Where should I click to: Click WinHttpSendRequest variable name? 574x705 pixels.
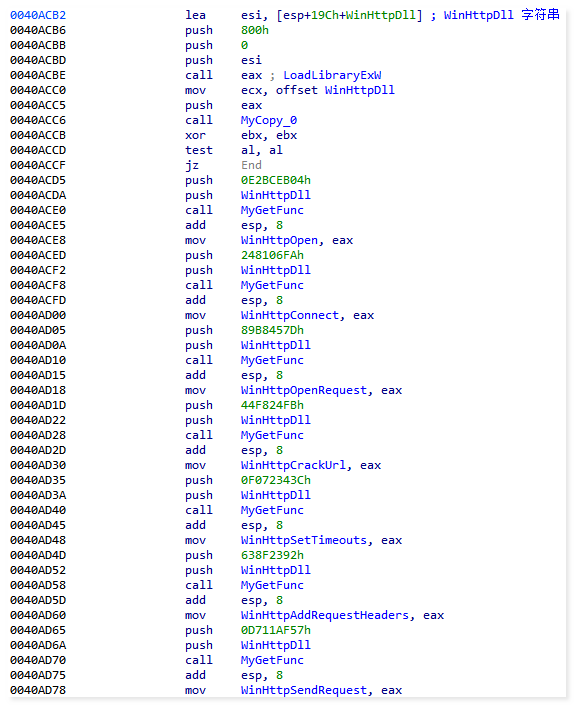tap(306, 690)
